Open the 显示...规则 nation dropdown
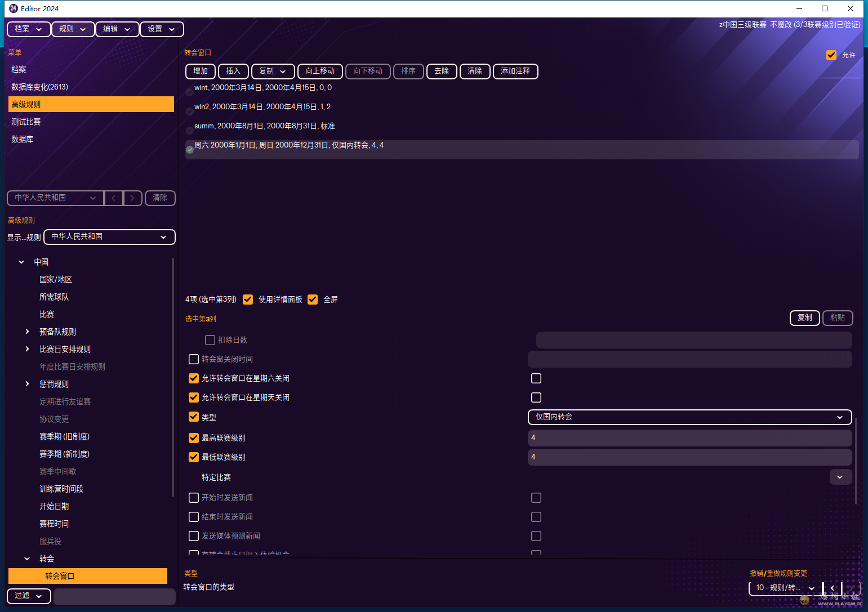 coord(109,237)
